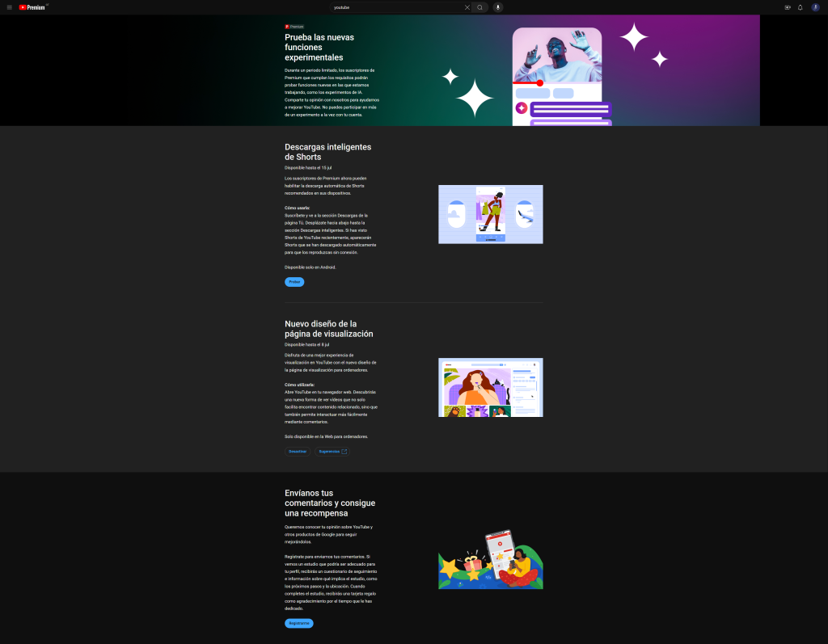Click text Solo disponible en la Web para ordenadores
The image size is (828, 644).
(327, 436)
